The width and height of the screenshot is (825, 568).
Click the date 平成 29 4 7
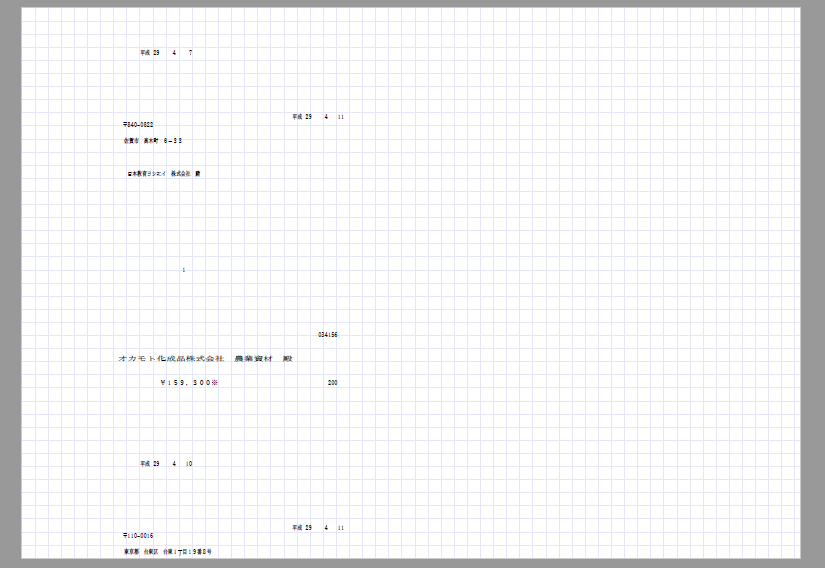tap(166, 52)
